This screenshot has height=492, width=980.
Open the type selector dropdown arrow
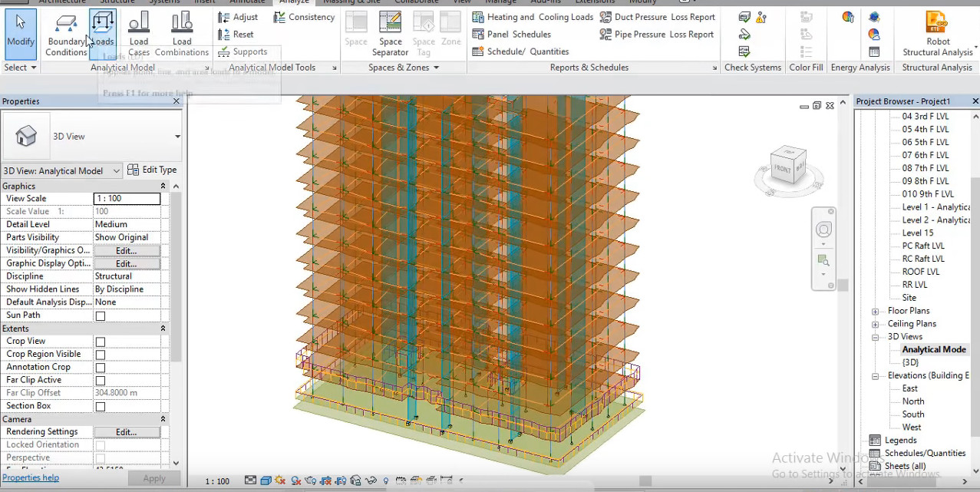pyautogui.click(x=177, y=137)
